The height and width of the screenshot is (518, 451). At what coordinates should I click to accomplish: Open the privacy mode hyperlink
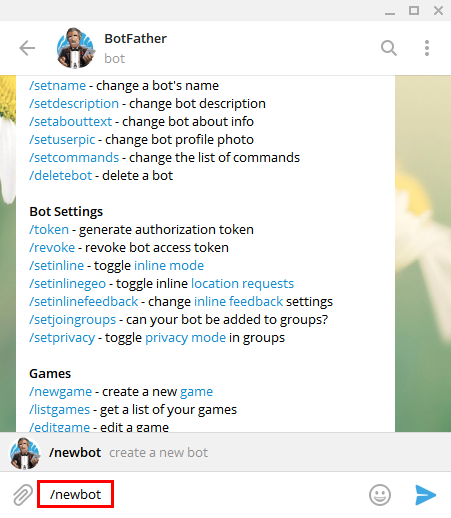185,338
